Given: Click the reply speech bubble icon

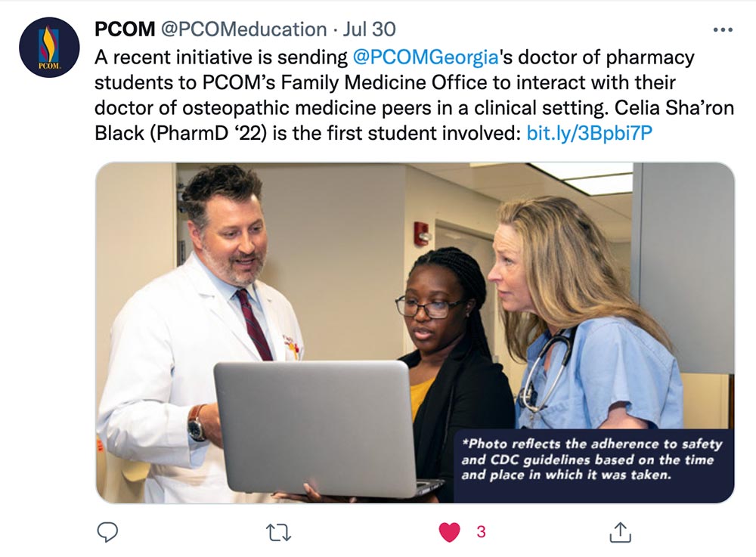Looking at the screenshot, I should [x=107, y=532].
